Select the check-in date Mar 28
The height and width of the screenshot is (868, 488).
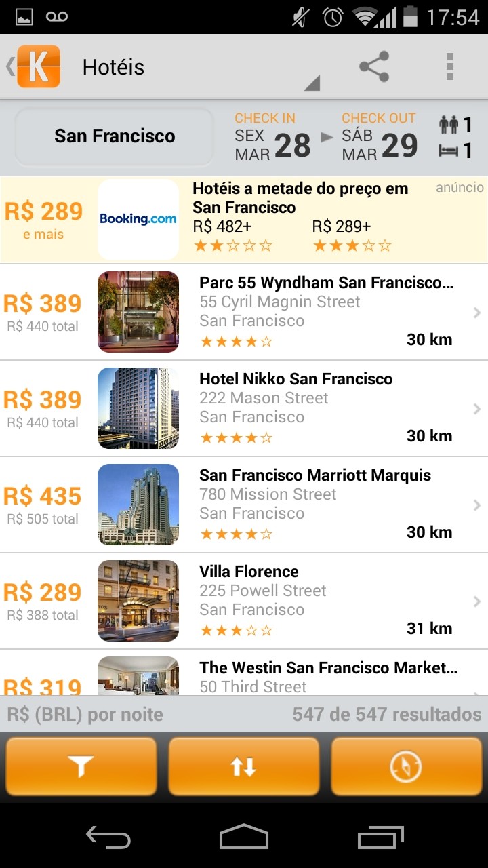coord(272,137)
